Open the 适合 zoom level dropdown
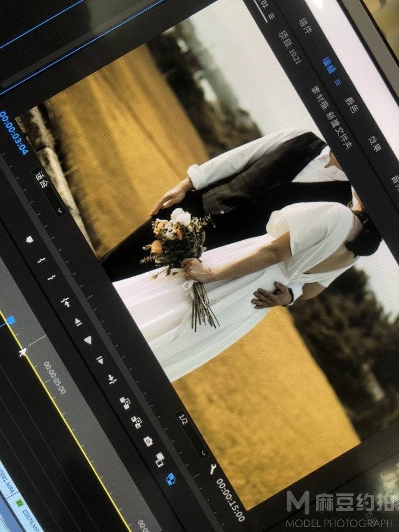This screenshot has height=532, width=399. tap(49, 192)
